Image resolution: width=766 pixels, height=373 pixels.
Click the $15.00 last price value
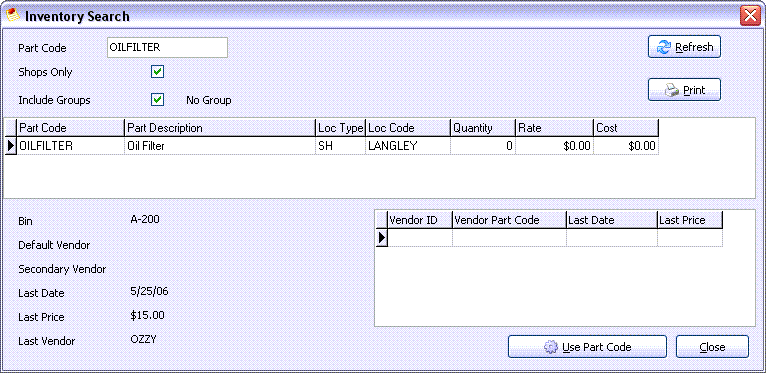tap(148, 315)
